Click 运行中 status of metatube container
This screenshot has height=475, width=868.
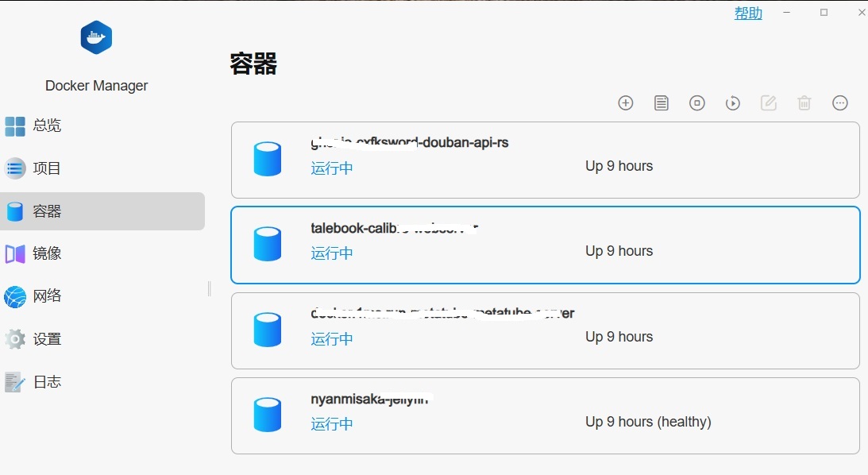pyautogui.click(x=332, y=339)
